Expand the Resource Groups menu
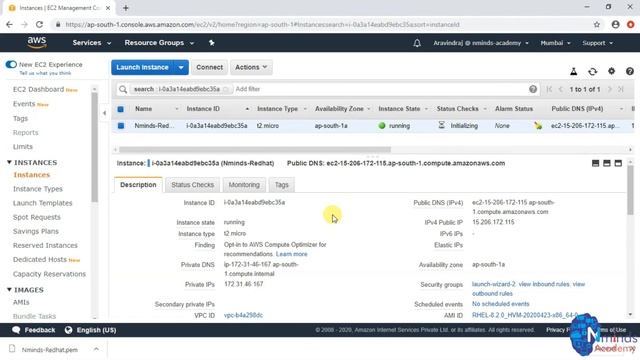The height and width of the screenshot is (360, 640). [159, 43]
